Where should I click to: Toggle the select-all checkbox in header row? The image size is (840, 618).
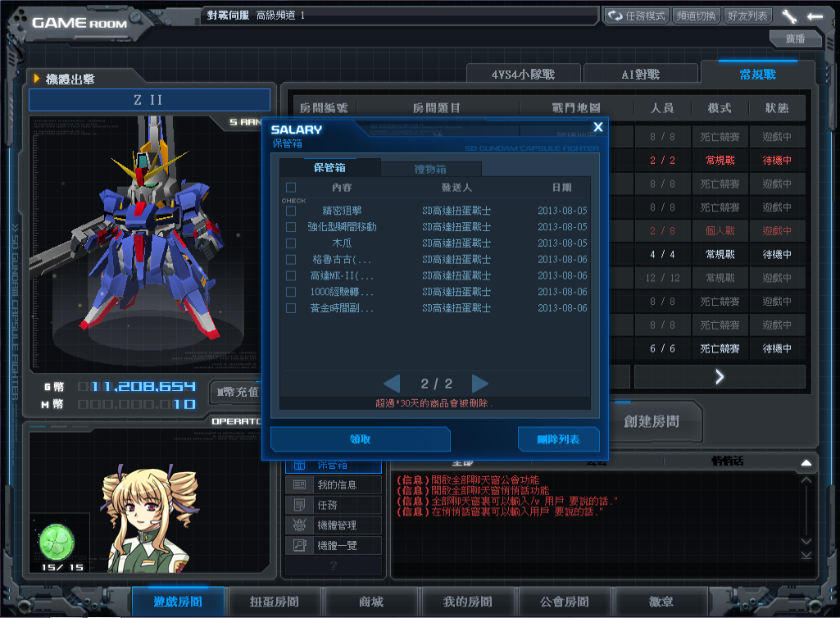[291, 188]
